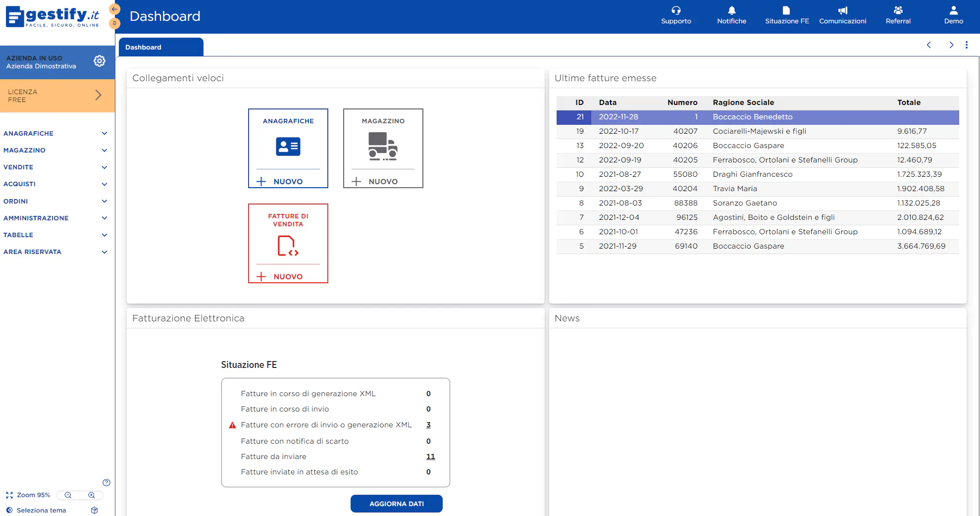The image size is (980, 516).
Task: Click plus icon in Anagrafiche card
Action: click(x=261, y=182)
